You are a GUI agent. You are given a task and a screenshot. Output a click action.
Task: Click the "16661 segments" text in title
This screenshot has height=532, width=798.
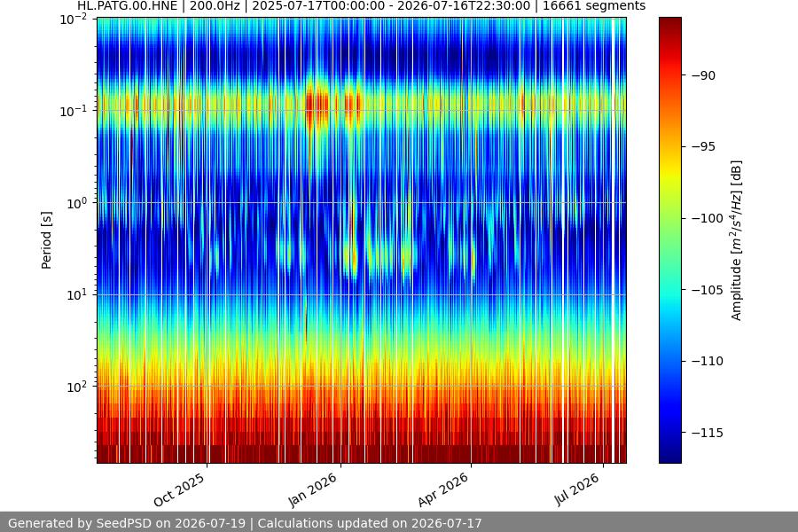tap(594, 6)
